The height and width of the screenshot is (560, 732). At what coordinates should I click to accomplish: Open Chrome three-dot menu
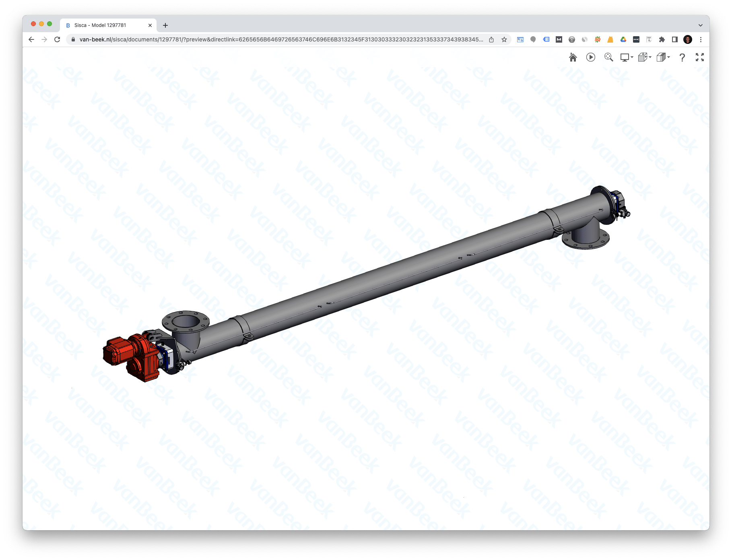[701, 39]
